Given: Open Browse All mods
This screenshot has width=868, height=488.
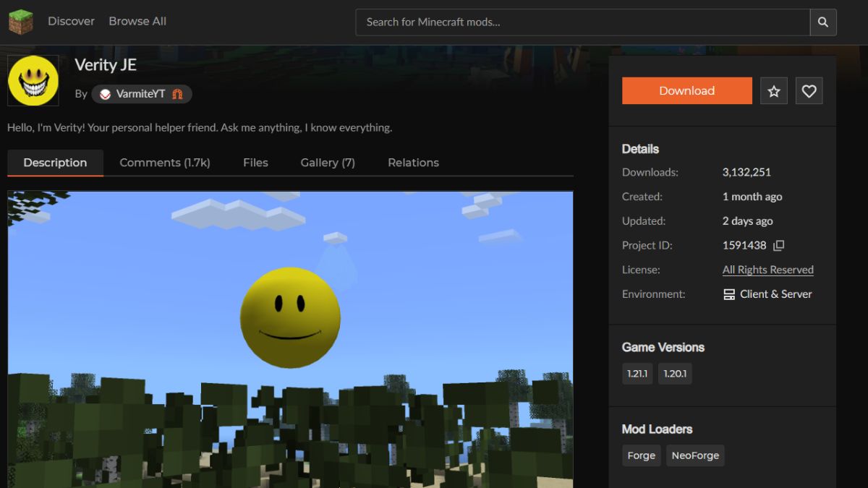Looking at the screenshot, I should point(137,22).
